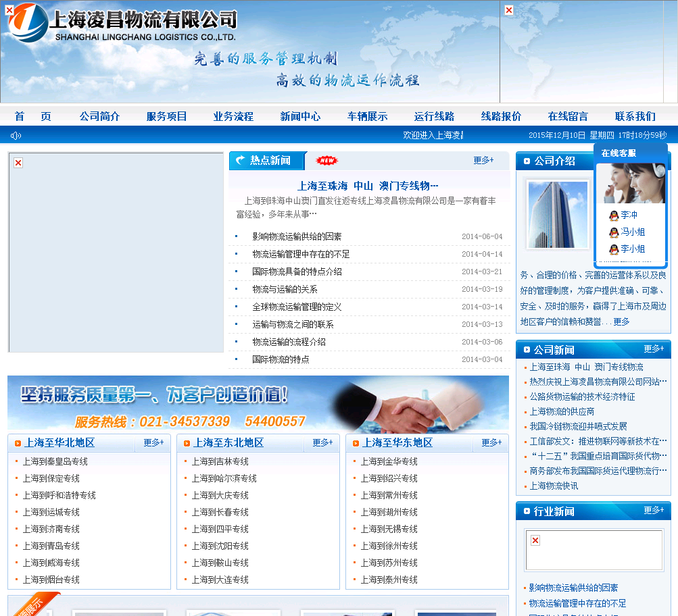The width and height of the screenshot is (678, 616).
Task: Click the office building thumbnail in 公司介绍
Action: 558,215
